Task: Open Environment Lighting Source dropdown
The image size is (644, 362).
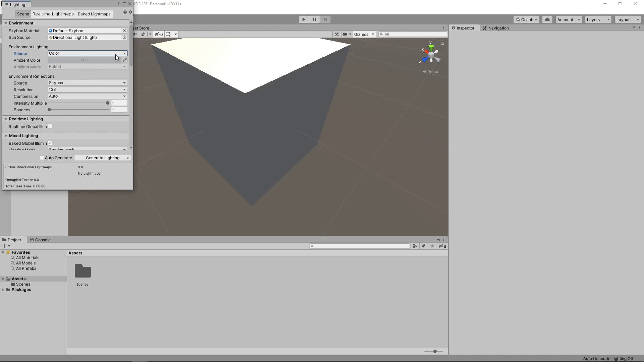Action: coord(87,53)
